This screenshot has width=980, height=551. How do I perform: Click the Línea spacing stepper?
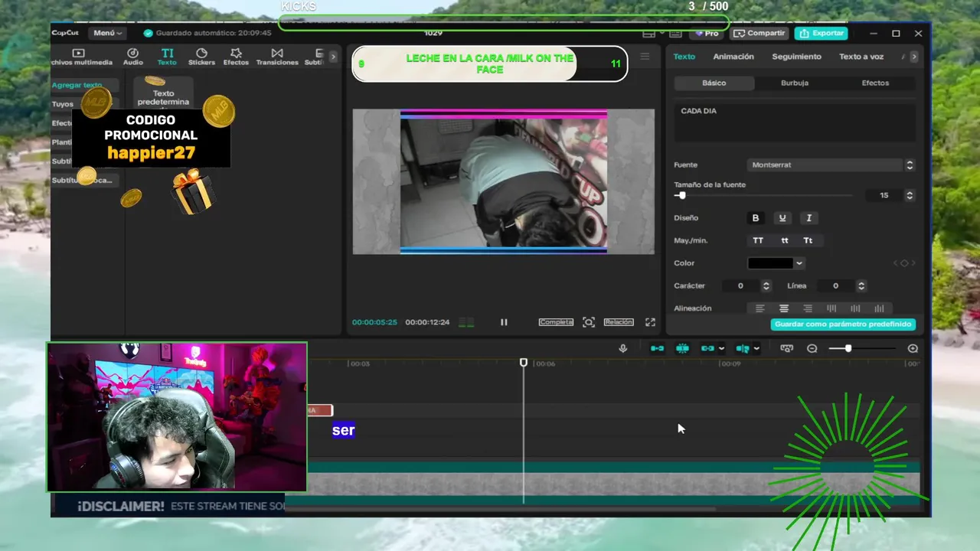tap(861, 285)
